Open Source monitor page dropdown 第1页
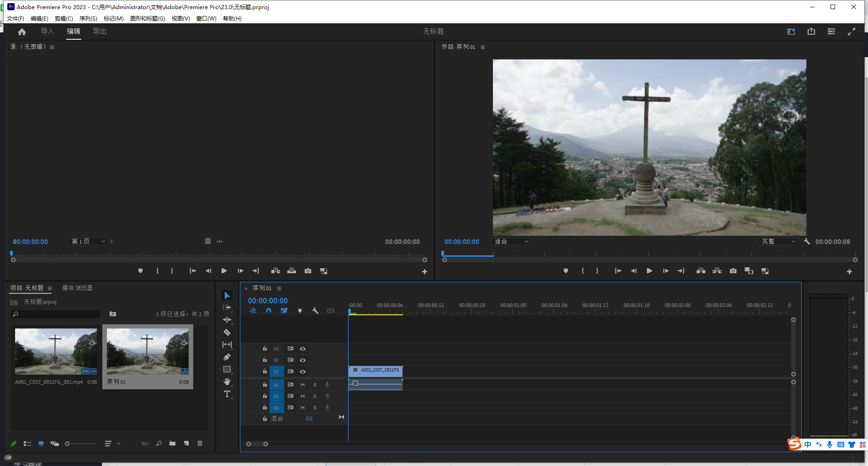The height and width of the screenshot is (466, 868). (x=88, y=241)
